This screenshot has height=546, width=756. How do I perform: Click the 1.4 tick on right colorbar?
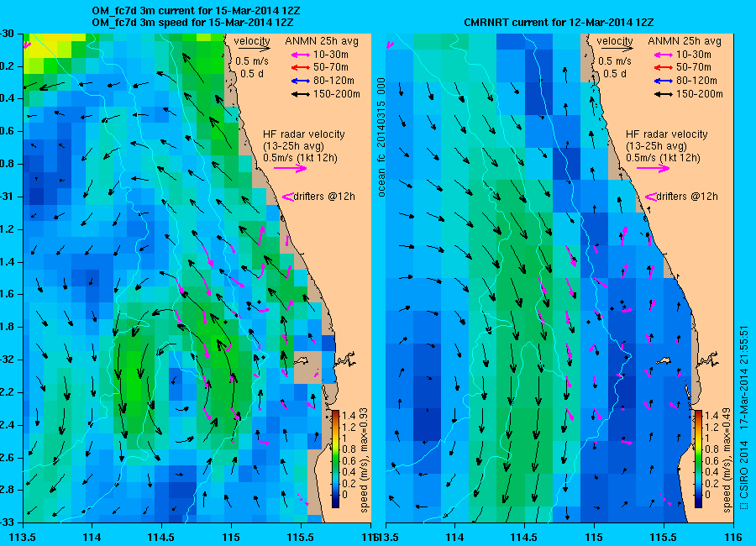pyautogui.click(x=711, y=416)
